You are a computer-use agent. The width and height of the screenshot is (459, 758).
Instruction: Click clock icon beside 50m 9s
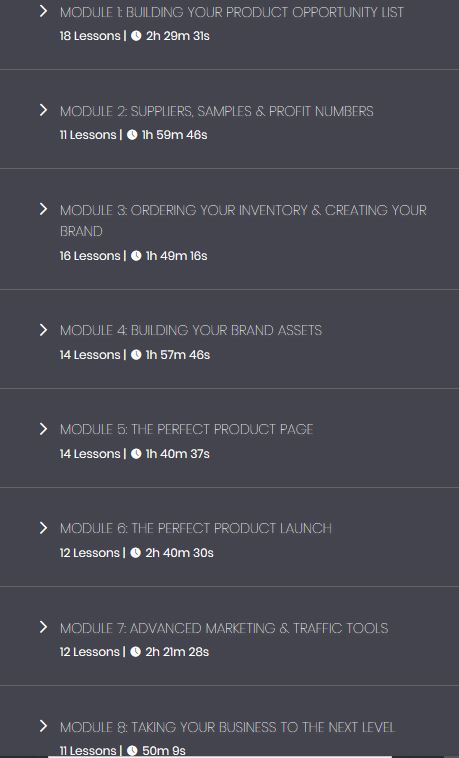132,751
